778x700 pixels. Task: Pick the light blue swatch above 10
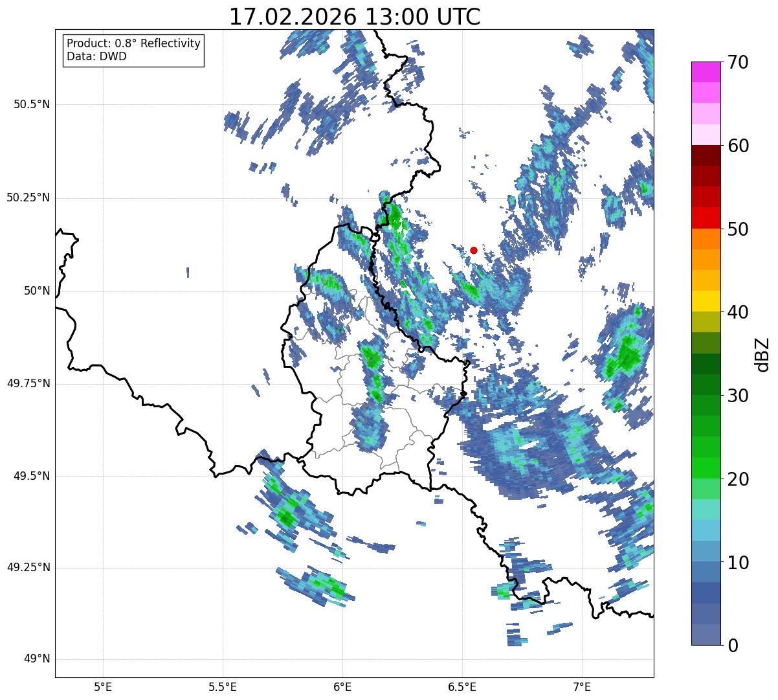click(706, 552)
